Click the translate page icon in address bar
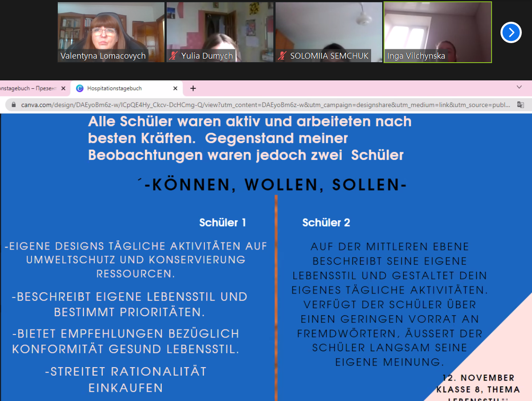This screenshot has width=532, height=401. (520, 105)
